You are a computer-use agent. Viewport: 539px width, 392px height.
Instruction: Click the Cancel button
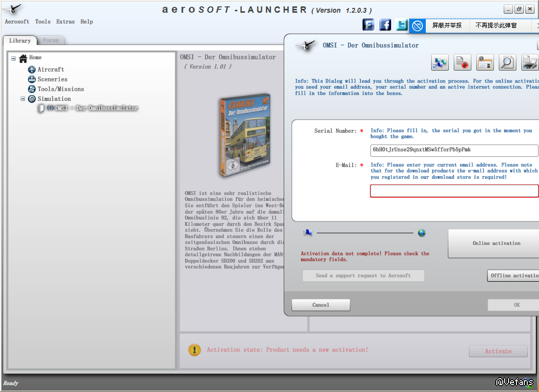(x=321, y=305)
